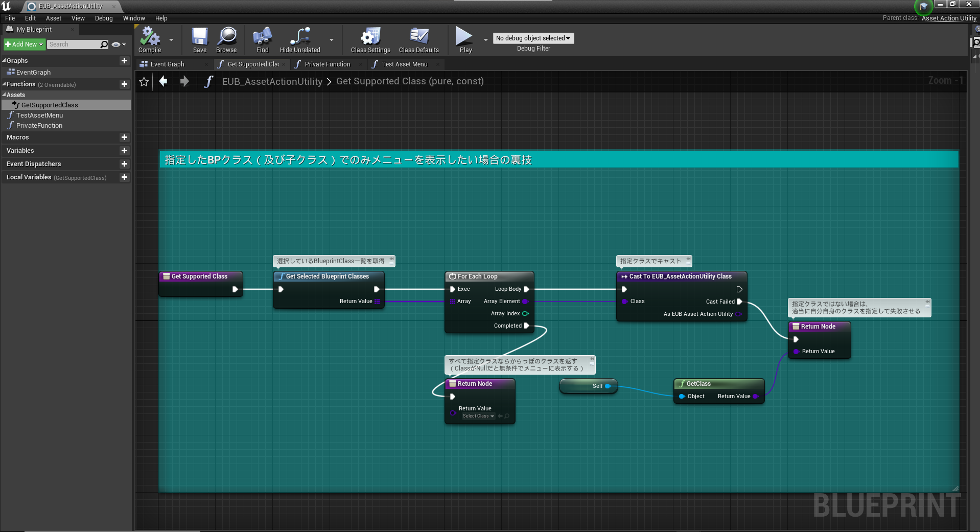
Task: Switch to the Private Function tab
Action: (x=328, y=64)
